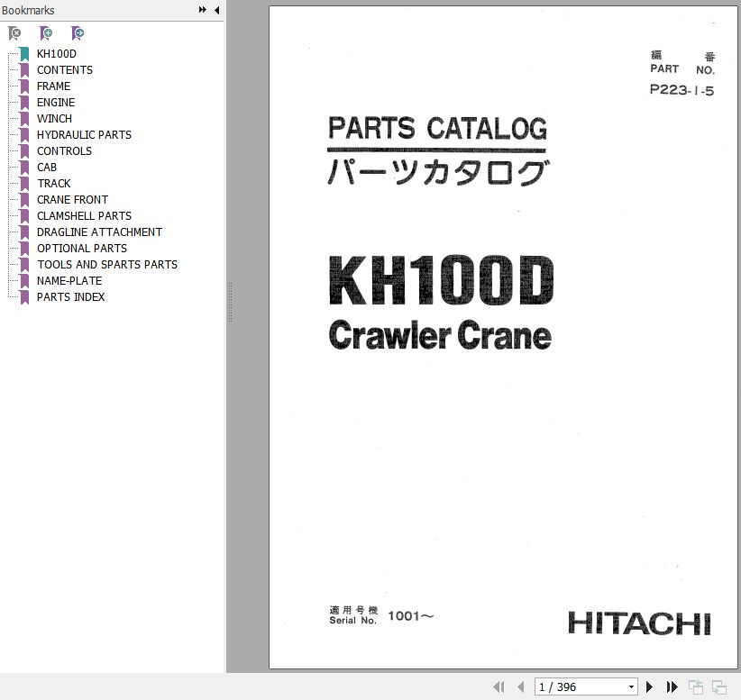Select the CLAMSHELL PARTS bookmark
Screen dimensions: 741x700
84,216
